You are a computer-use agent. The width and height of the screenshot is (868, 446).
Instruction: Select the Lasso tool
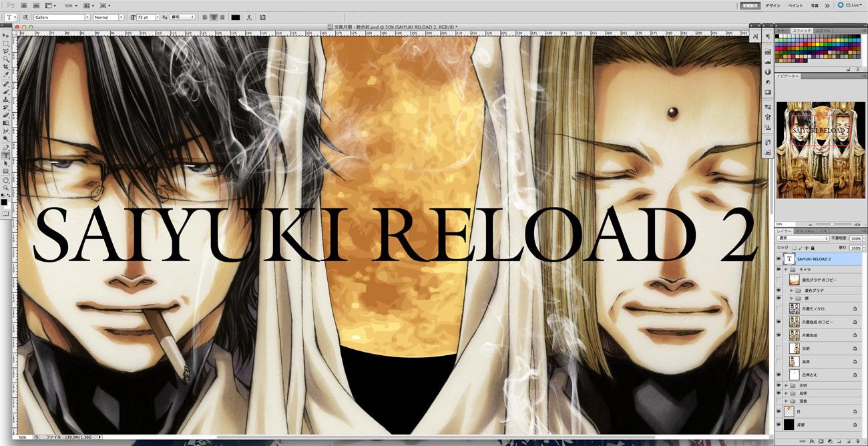5,51
